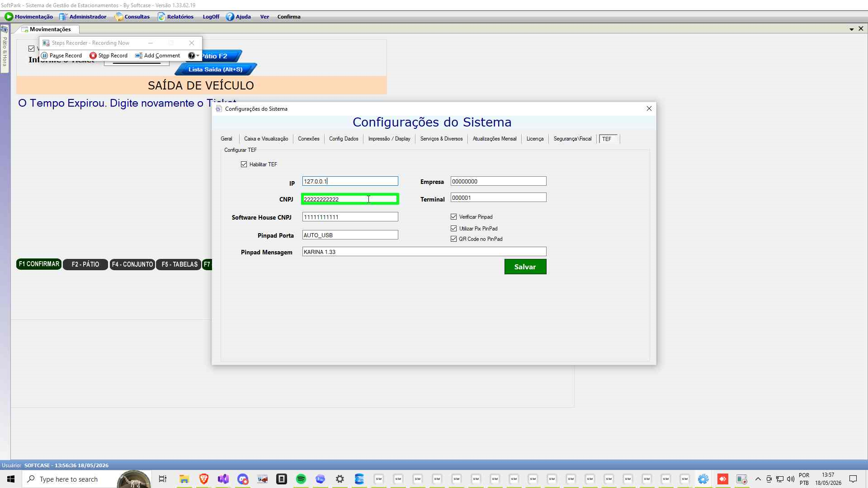Viewport: 868px width, 488px height.
Task: Open the Atualizações Mensal tab
Action: pyautogui.click(x=495, y=139)
